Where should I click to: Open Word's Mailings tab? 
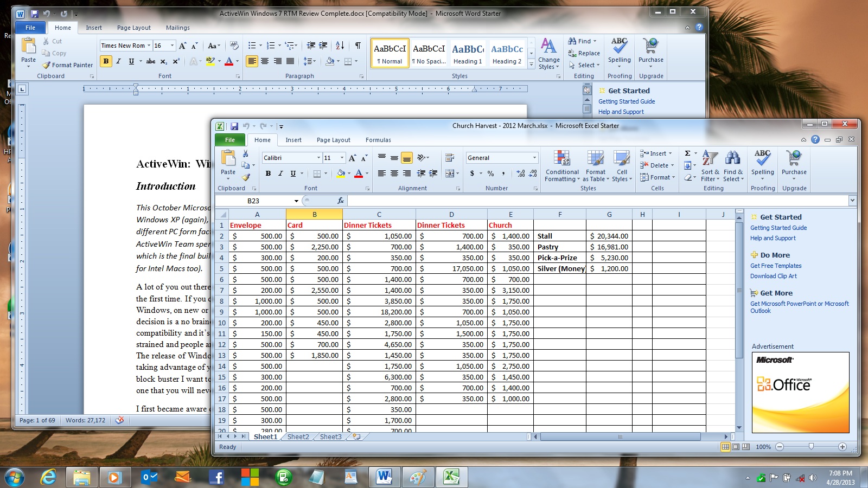click(x=178, y=28)
